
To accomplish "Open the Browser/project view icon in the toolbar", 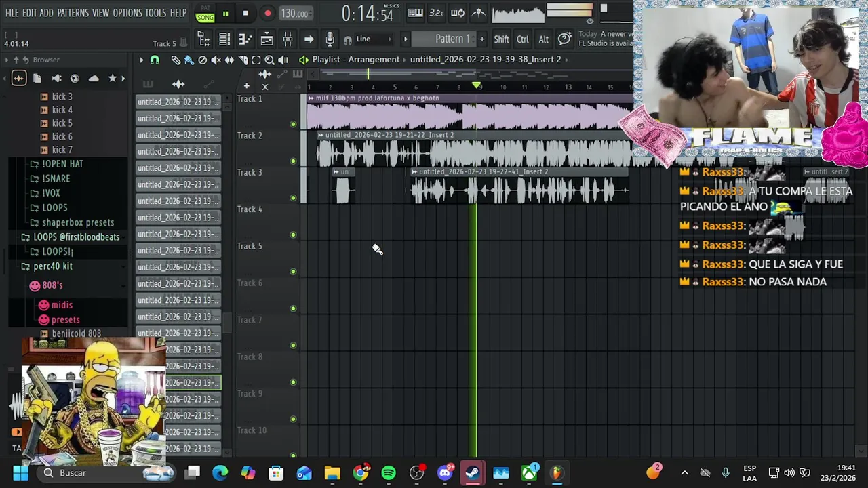I will coord(203,39).
